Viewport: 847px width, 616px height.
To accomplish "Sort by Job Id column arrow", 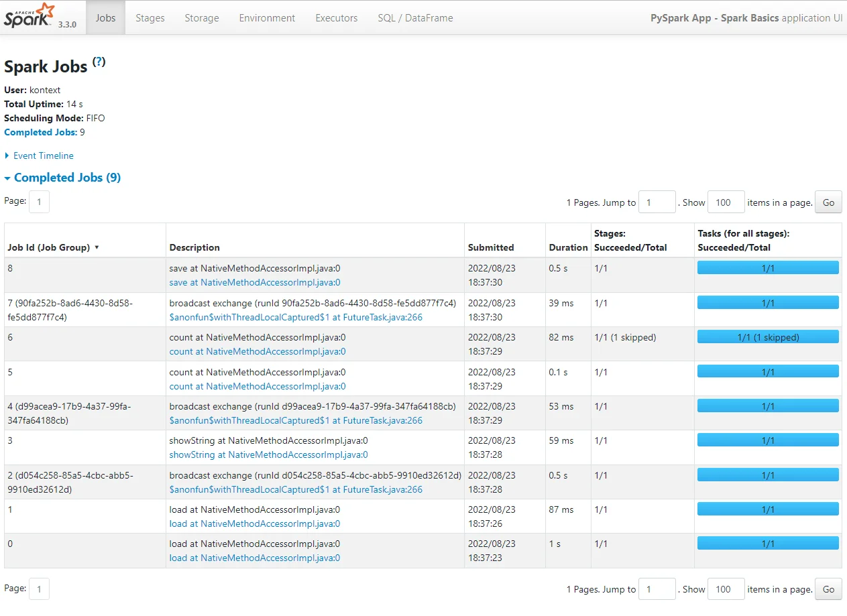I will (97, 247).
